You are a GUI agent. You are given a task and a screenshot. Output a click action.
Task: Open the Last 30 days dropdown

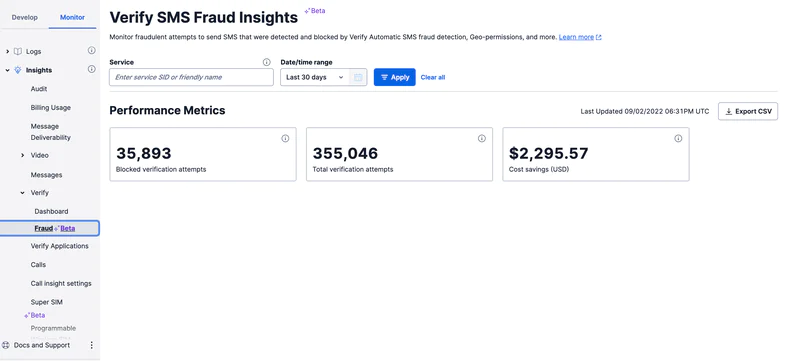[x=315, y=78]
